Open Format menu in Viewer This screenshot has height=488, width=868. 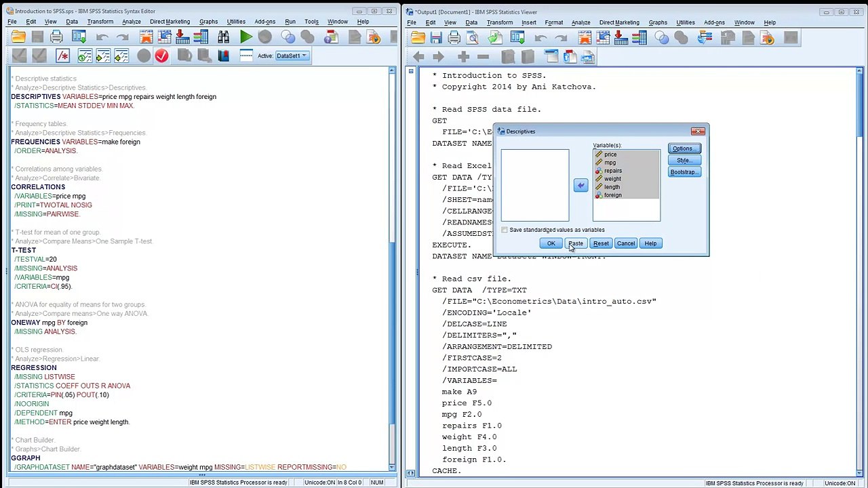tap(554, 22)
